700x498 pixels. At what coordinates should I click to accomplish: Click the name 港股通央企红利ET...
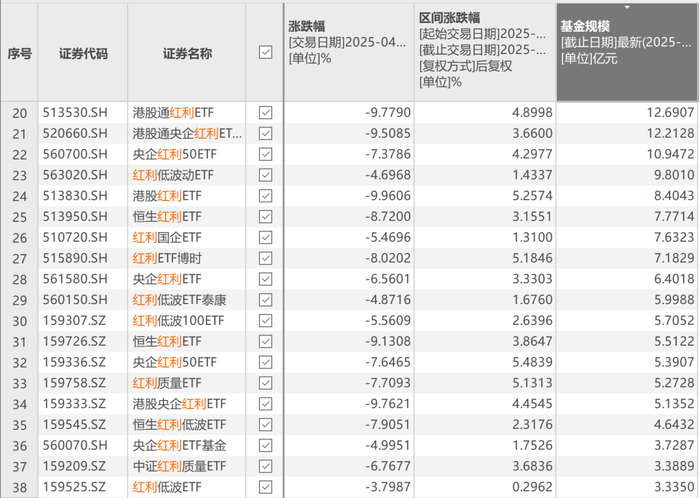click(x=187, y=133)
